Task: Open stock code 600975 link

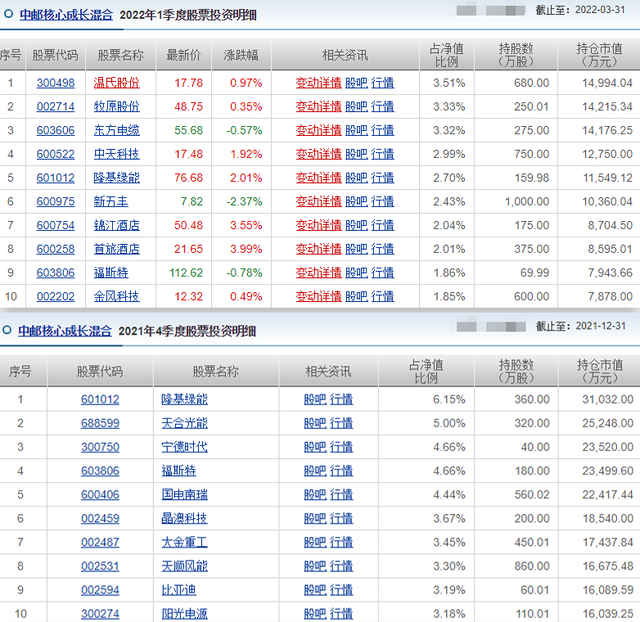Action: pyautogui.click(x=56, y=201)
